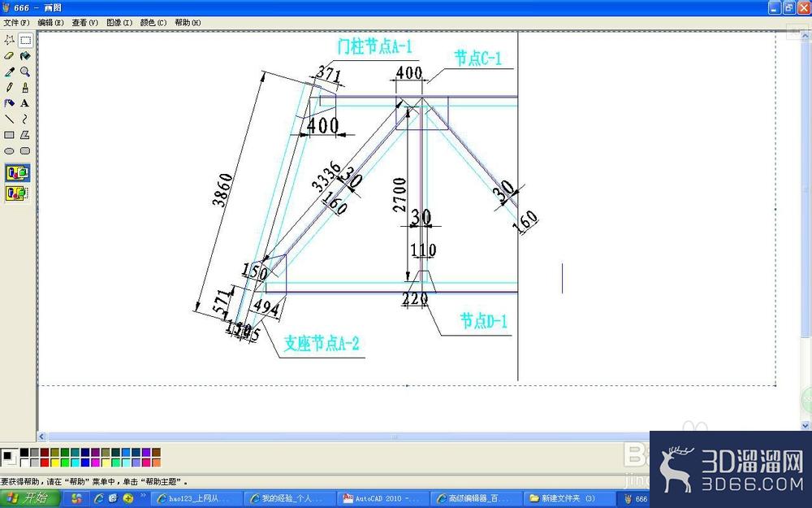
Task: Select the rectangular Select tool
Action: tap(25, 40)
